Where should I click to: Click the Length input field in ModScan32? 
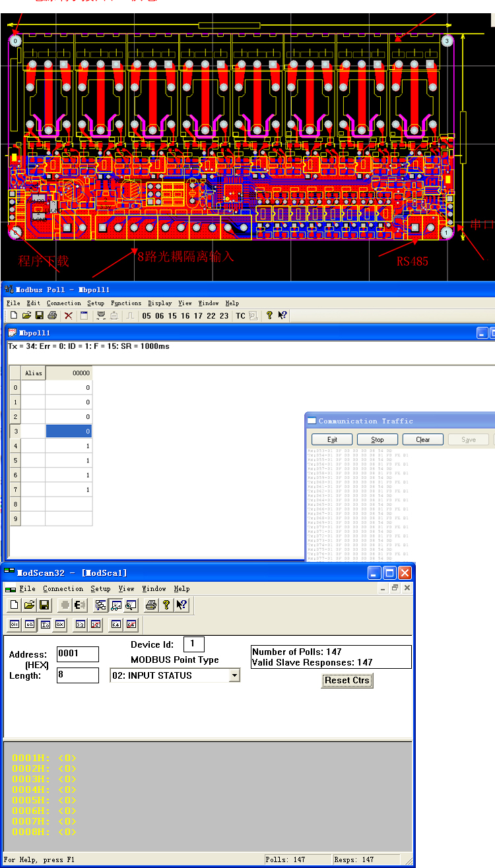click(77, 675)
